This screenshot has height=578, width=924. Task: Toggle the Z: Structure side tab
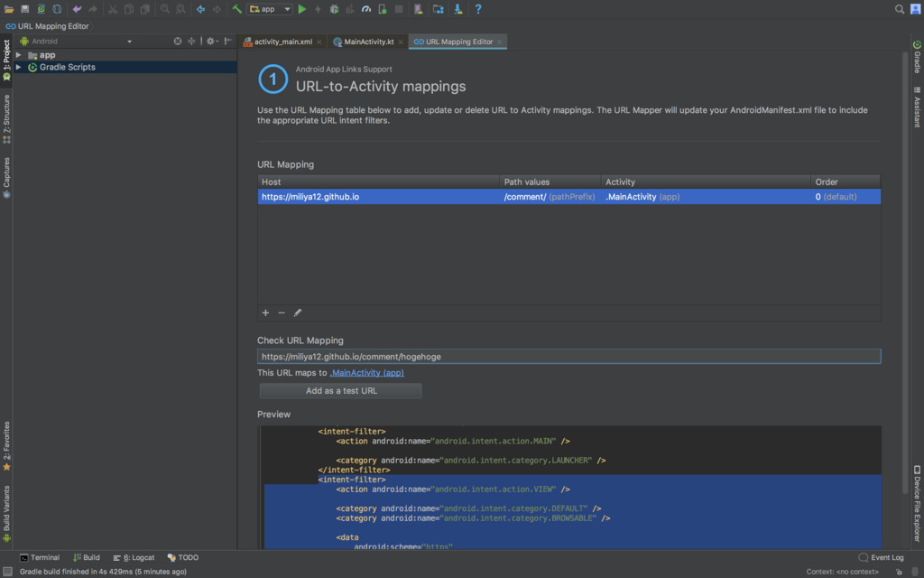[6, 119]
